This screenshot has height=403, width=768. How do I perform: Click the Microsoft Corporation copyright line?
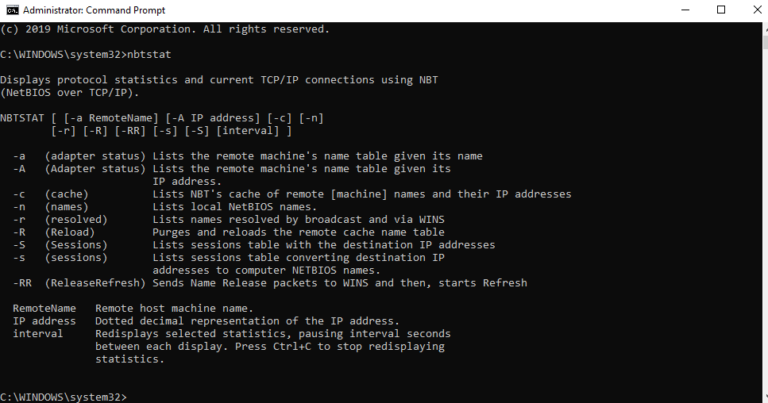[x=164, y=29]
